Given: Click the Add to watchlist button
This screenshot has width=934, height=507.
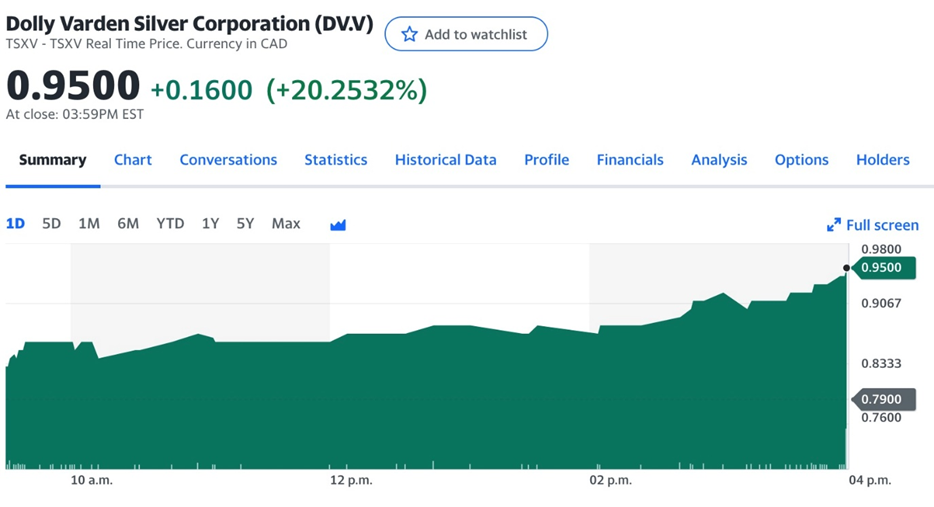Looking at the screenshot, I should [466, 34].
